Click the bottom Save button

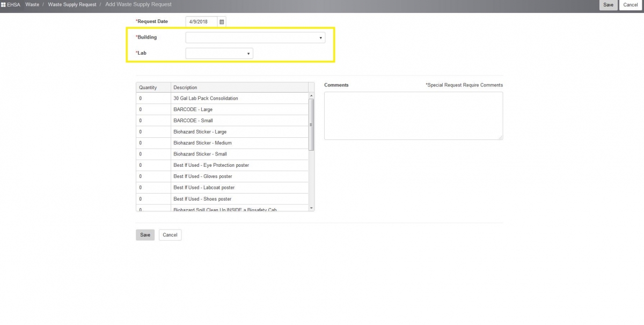[145, 235]
